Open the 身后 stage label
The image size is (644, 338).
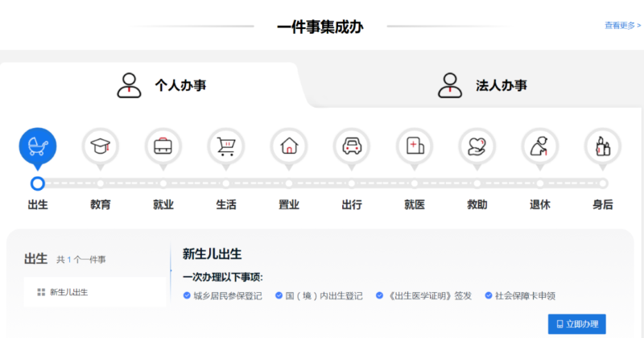(x=602, y=204)
